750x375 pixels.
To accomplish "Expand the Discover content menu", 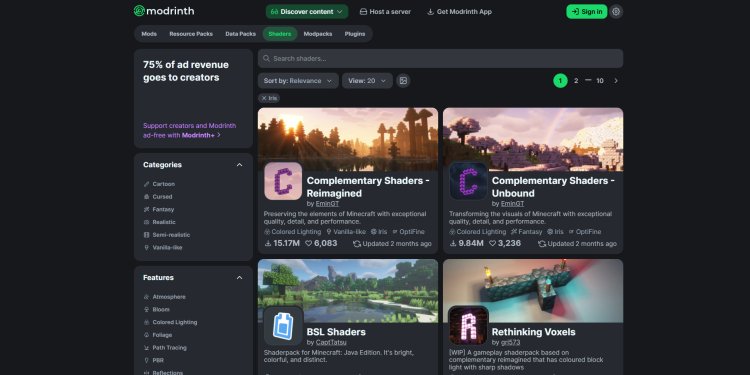I will 307,11.
